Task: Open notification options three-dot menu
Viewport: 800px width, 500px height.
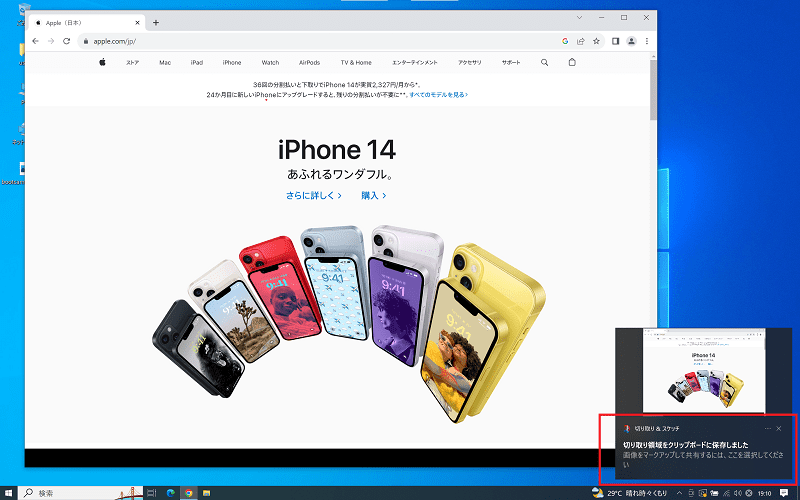Action: click(x=767, y=429)
